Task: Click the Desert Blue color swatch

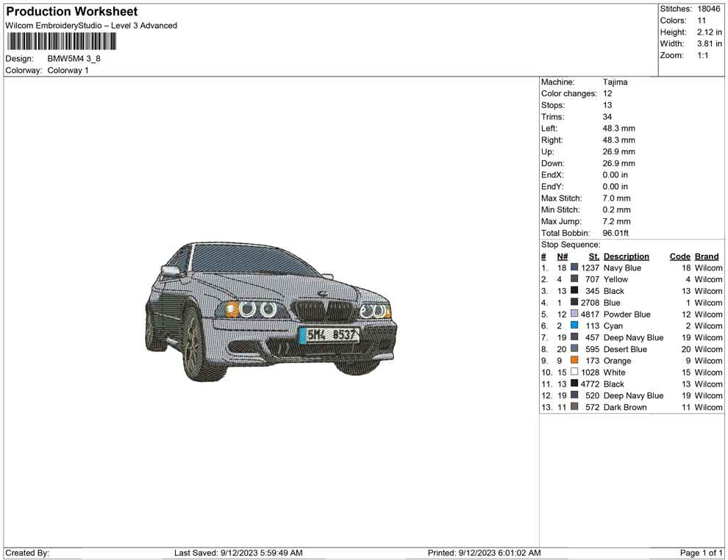Action: pos(574,348)
